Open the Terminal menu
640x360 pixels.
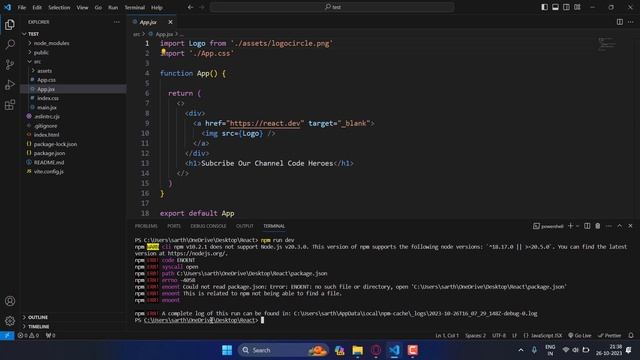coord(134,7)
